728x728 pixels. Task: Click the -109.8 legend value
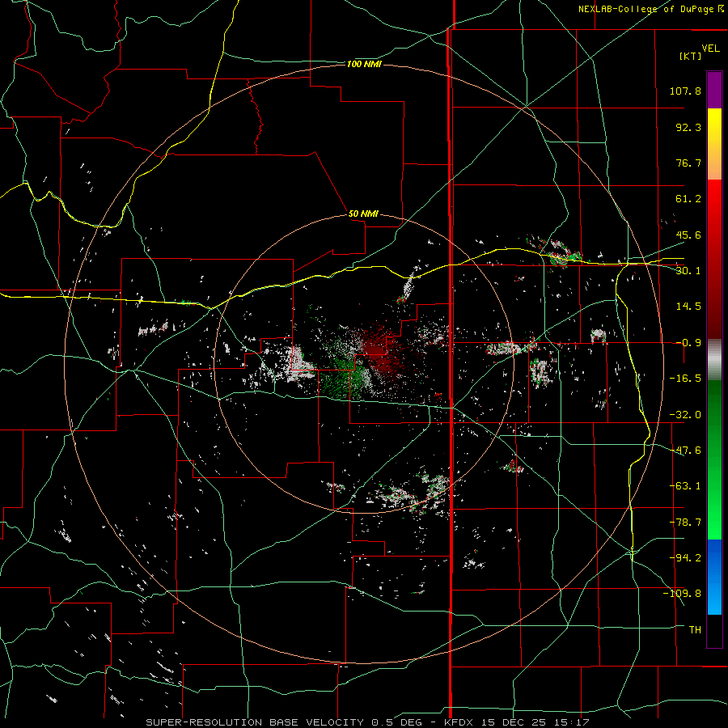click(x=682, y=594)
